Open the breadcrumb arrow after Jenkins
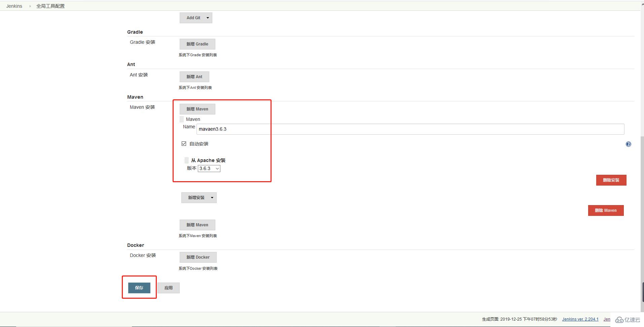Image resolution: width=644 pixels, height=327 pixels. (30, 6)
